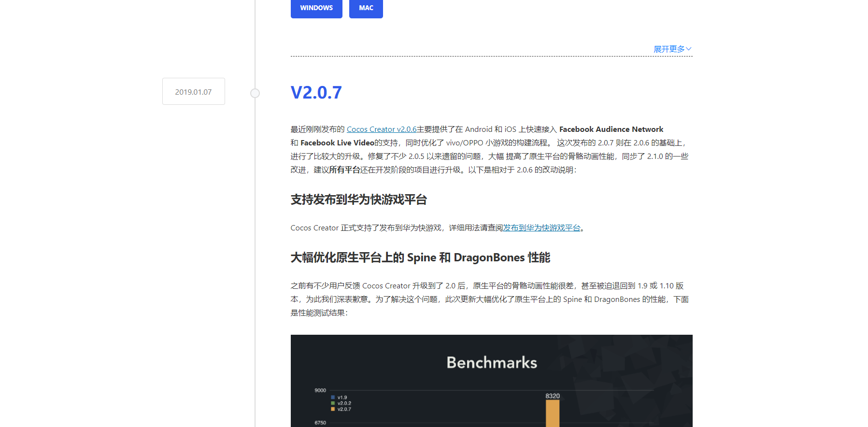Expand the 展开更多 section
868x427 pixels.
[672, 49]
